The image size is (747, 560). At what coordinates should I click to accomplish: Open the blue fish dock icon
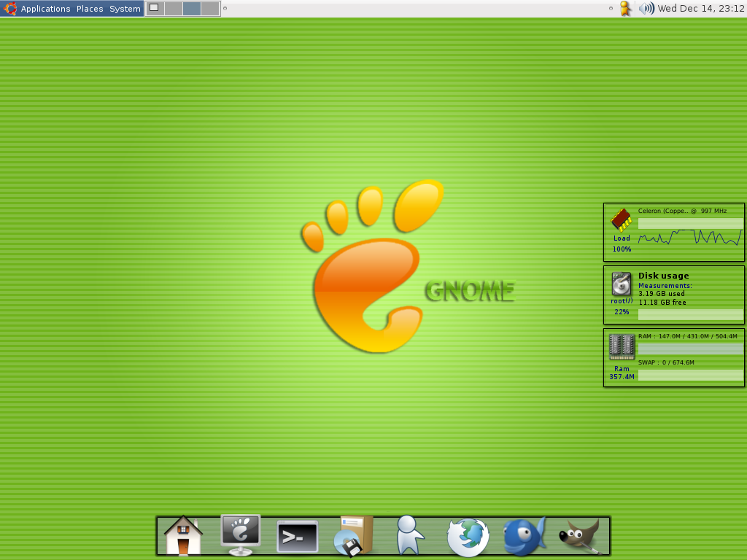(524, 536)
